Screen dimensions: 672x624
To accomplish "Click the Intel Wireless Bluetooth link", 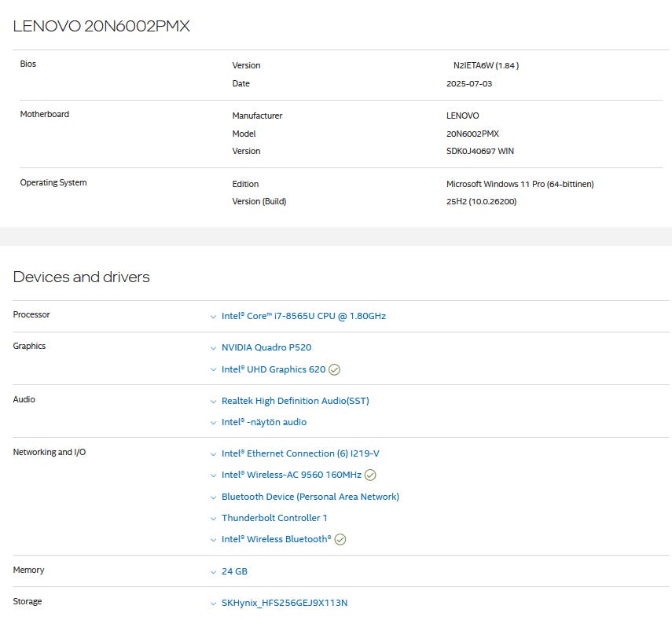I will point(276,539).
